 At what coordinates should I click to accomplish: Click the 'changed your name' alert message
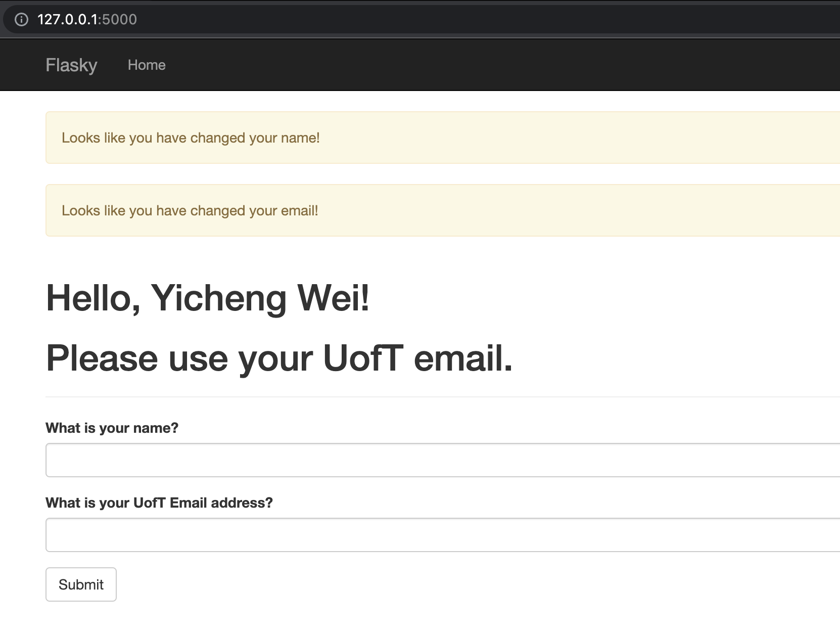click(x=443, y=138)
